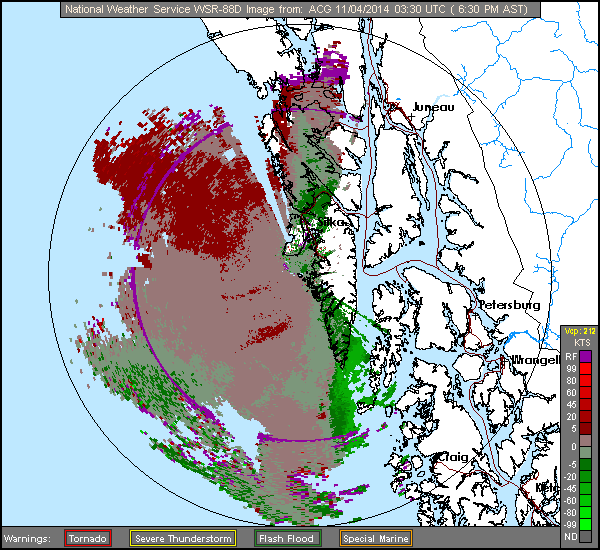This screenshot has width=600, height=550.
Task: Click the Juneau city label
Action: [434, 107]
